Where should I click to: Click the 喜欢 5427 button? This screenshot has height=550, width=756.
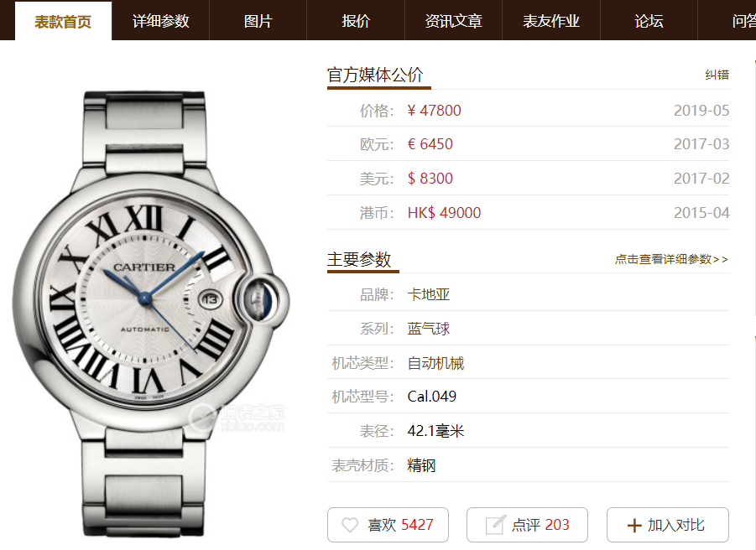[x=388, y=525]
